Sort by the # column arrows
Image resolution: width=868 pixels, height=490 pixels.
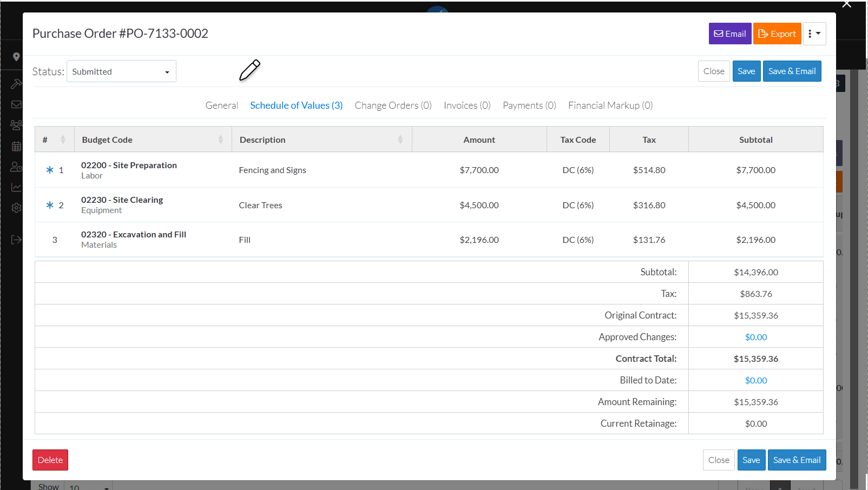click(63, 140)
